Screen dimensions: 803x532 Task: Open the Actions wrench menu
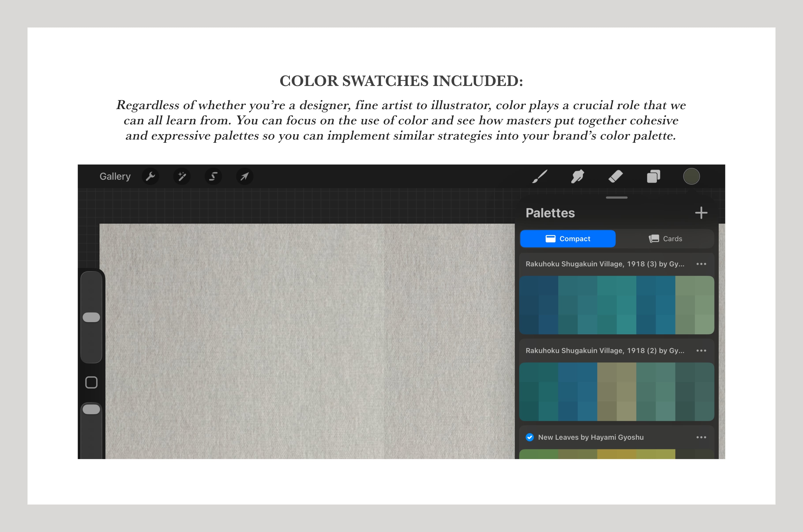tap(150, 177)
